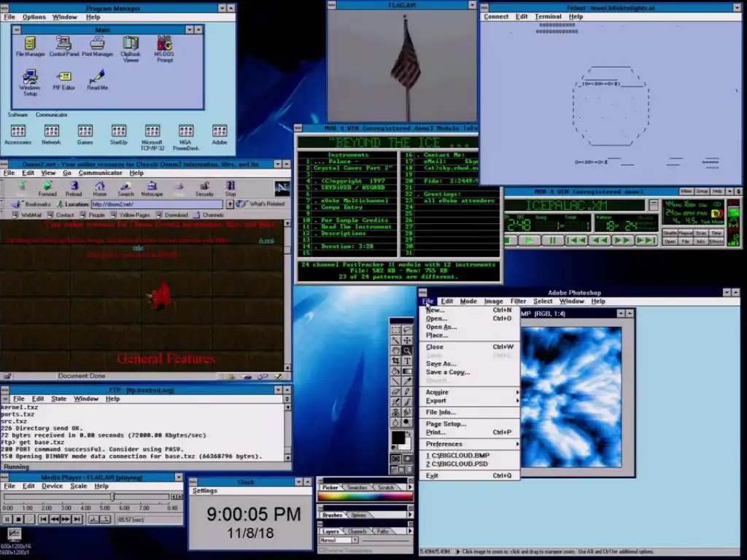Open Print Manager icon in Main group
Viewport: 747px width, 560px height.
tap(97, 47)
